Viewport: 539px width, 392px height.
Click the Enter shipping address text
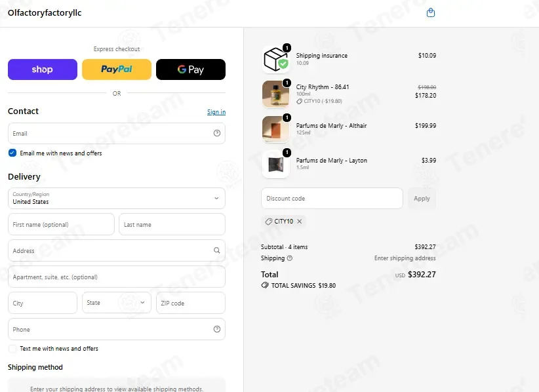point(405,258)
